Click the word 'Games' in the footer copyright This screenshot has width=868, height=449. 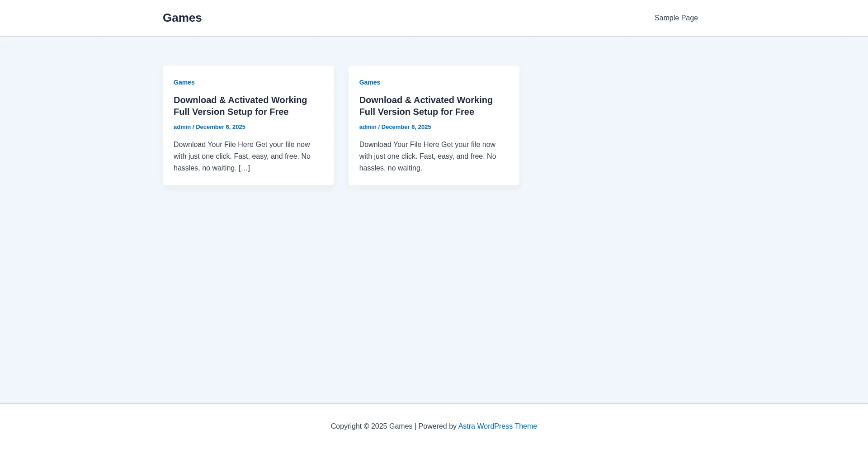pos(401,426)
